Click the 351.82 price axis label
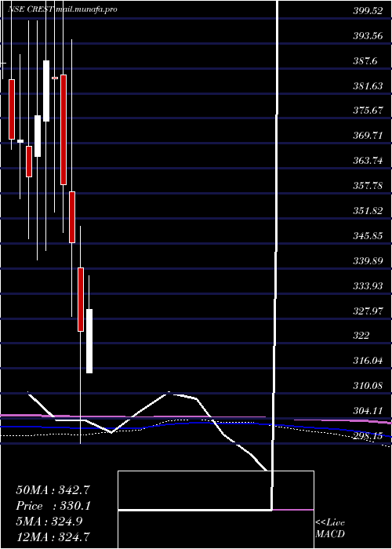This screenshot has height=549, width=392. pos(368,211)
